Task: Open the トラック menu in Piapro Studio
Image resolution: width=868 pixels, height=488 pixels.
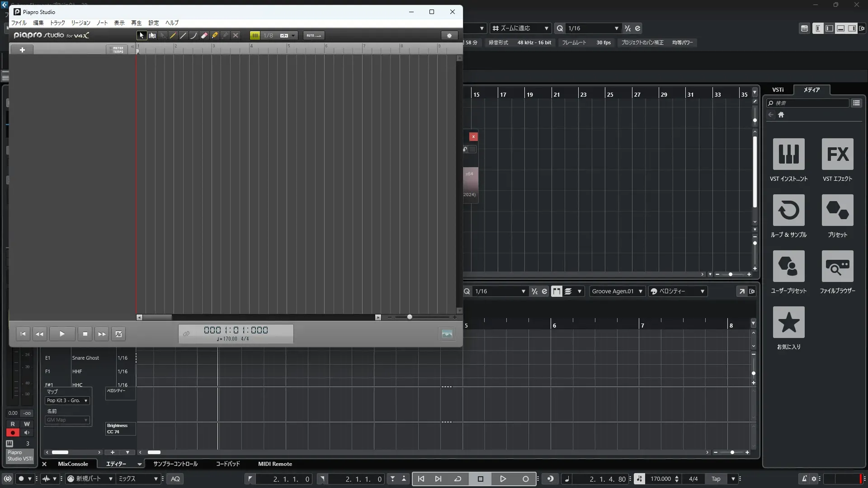Action: (57, 23)
